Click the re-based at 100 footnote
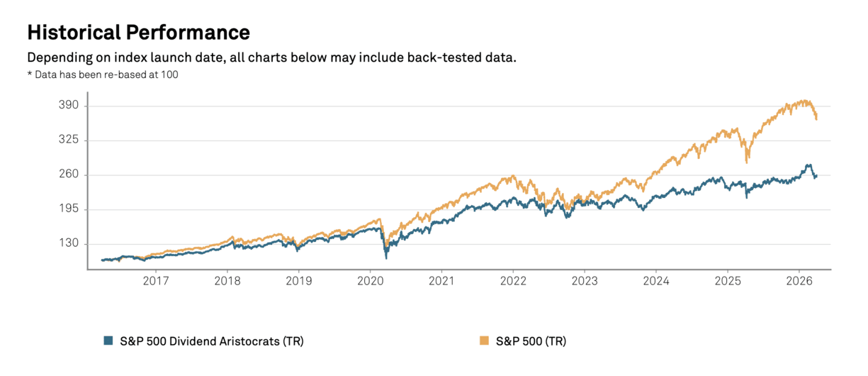 tap(102, 74)
